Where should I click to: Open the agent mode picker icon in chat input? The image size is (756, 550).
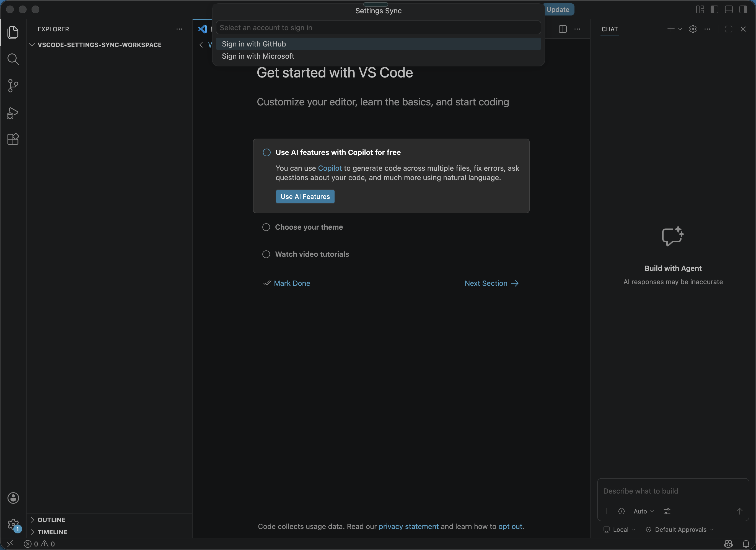[622, 511]
